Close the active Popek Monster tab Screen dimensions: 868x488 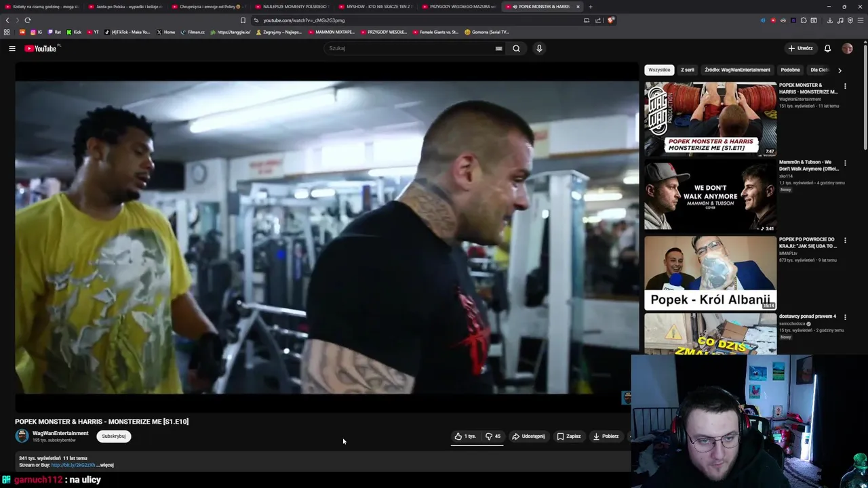pos(578,7)
